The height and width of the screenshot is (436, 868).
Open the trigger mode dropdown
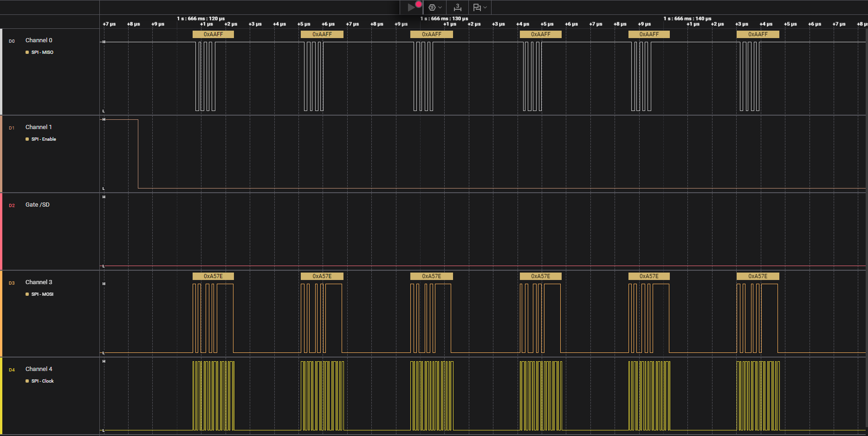435,7
